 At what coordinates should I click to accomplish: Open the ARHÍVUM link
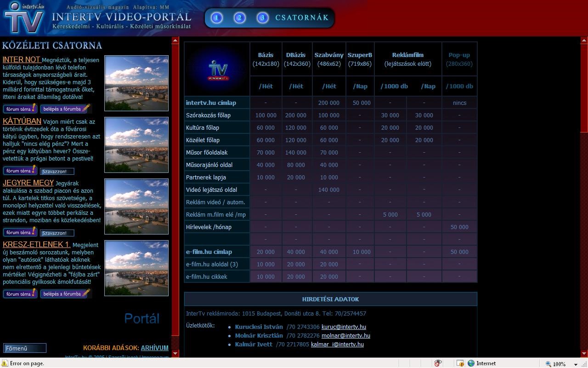154,348
